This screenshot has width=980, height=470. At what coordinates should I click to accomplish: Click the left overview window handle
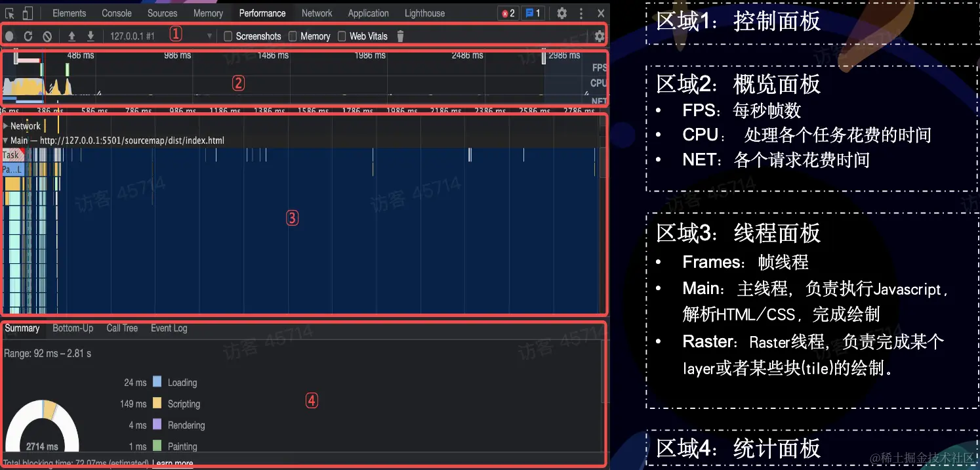tap(15, 57)
